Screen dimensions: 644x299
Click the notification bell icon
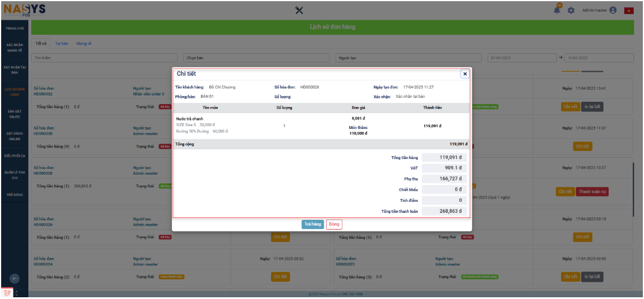point(557,10)
